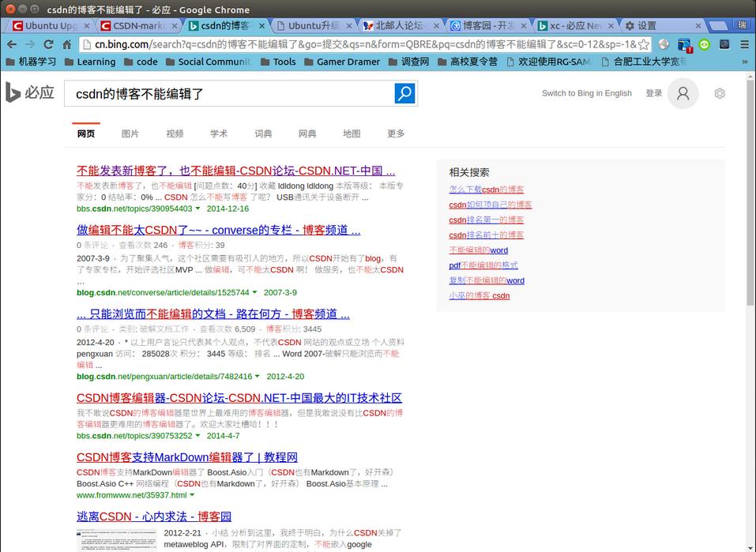Click the page vertical scrollbar

click(750, 193)
